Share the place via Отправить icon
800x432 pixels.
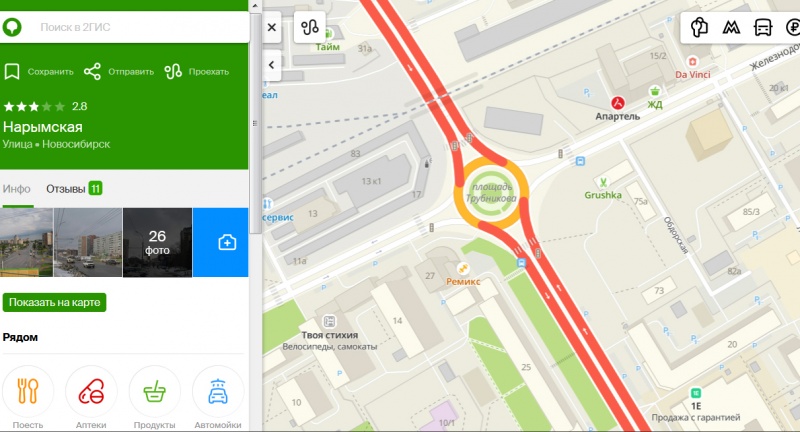pyautogui.click(x=92, y=72)
